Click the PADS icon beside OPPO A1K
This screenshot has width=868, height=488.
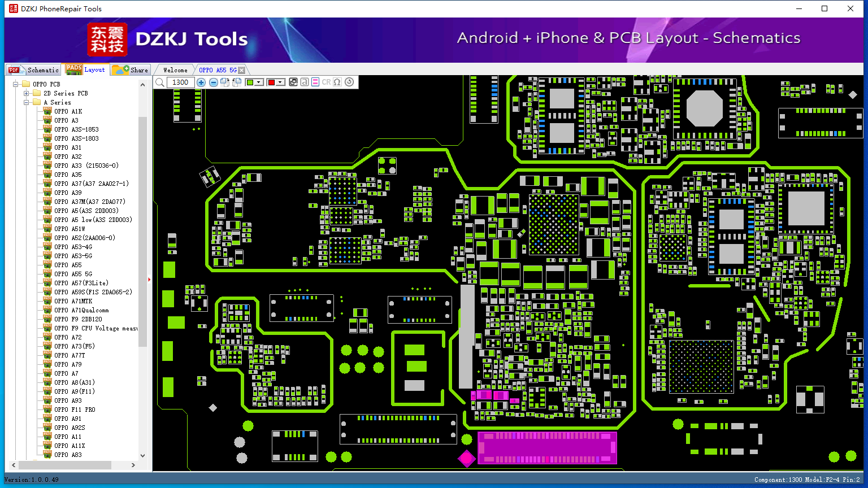pyautogui.click(x=47, y=111)
